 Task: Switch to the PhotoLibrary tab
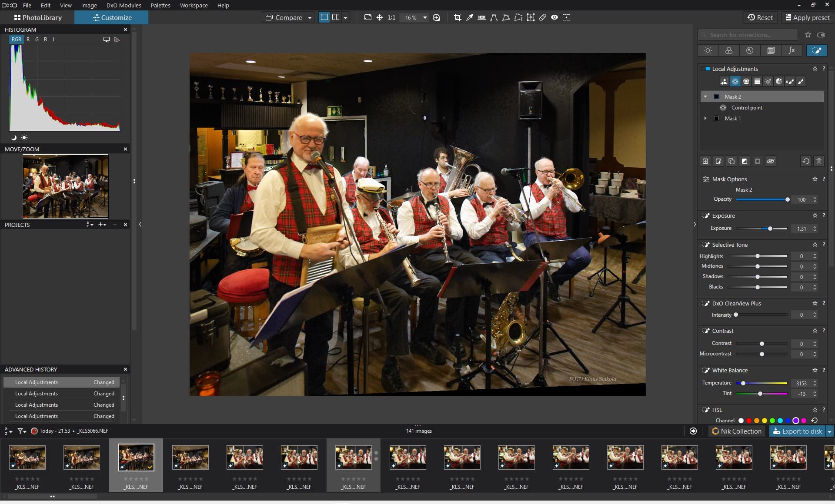[37, 17]
